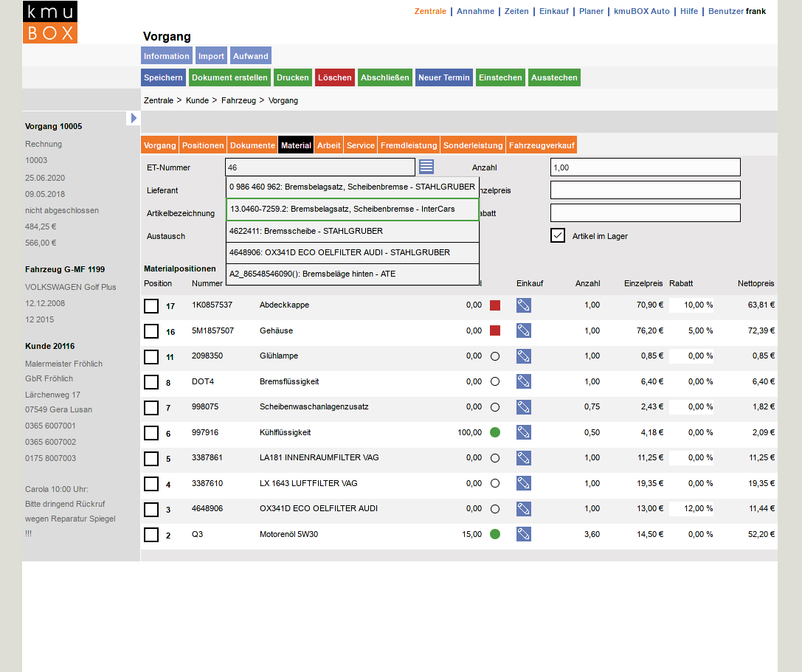The width and height of the screenshot is (802, 672).
Task: Tick the checkbox for position 17
Action: [x=151, y=306]
